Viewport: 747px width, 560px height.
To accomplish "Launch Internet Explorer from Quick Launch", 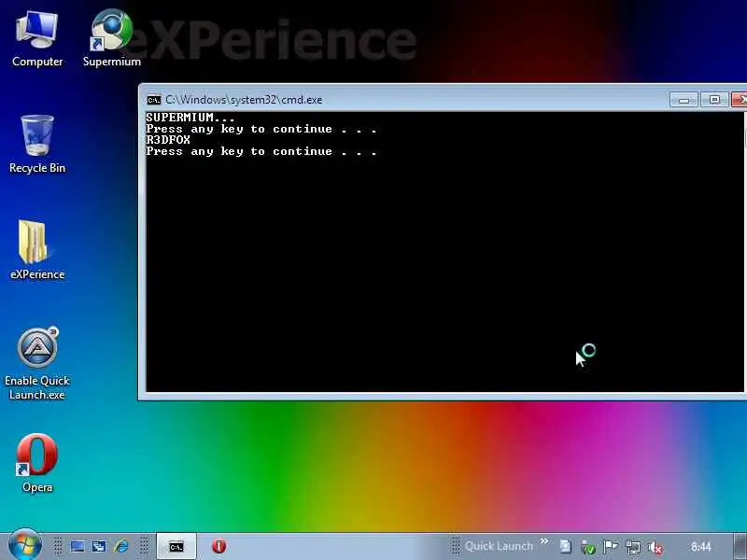I will [x=121, y=546].
